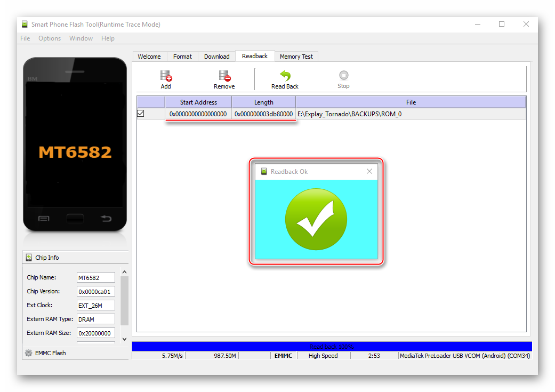Image resolution: width=555 pixels, height=392 pixels.
Task: Click the length 0x000000003db80000 cell
Action: pyautogui.click(x=264, y=114)
